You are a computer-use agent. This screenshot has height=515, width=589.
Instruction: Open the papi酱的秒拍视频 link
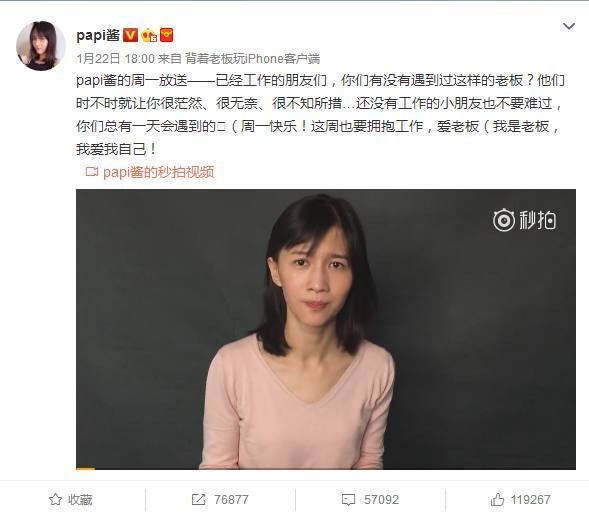pyautogui.click(x=159, y=172)
